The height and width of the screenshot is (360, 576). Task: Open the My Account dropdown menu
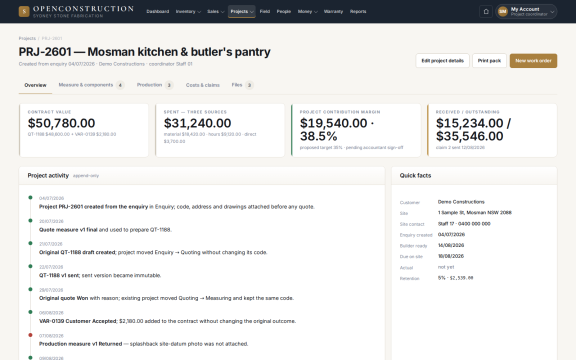tap(526, 11)
